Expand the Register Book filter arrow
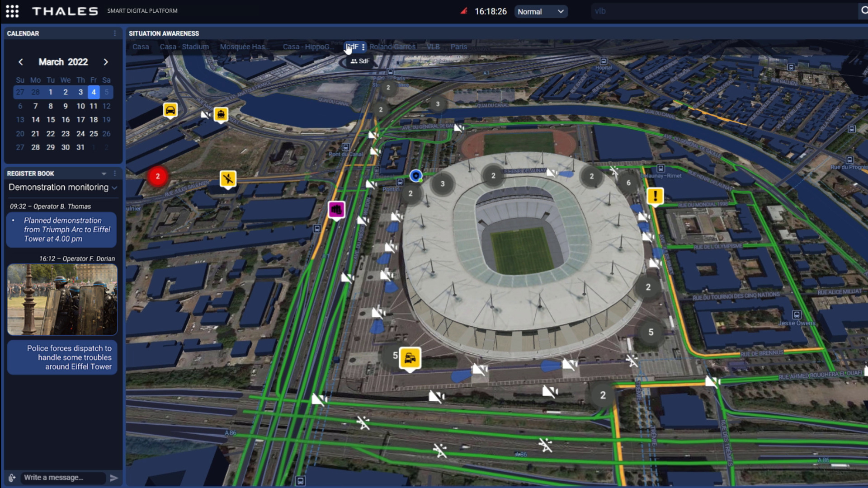This screenshot has width=868, height=488. (x=104, y=174)
